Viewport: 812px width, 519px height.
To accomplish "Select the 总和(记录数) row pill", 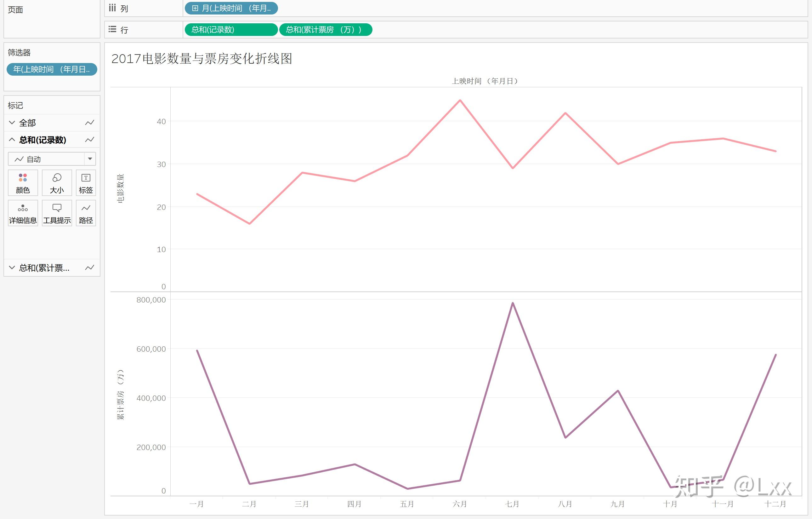I will point(231,30).
